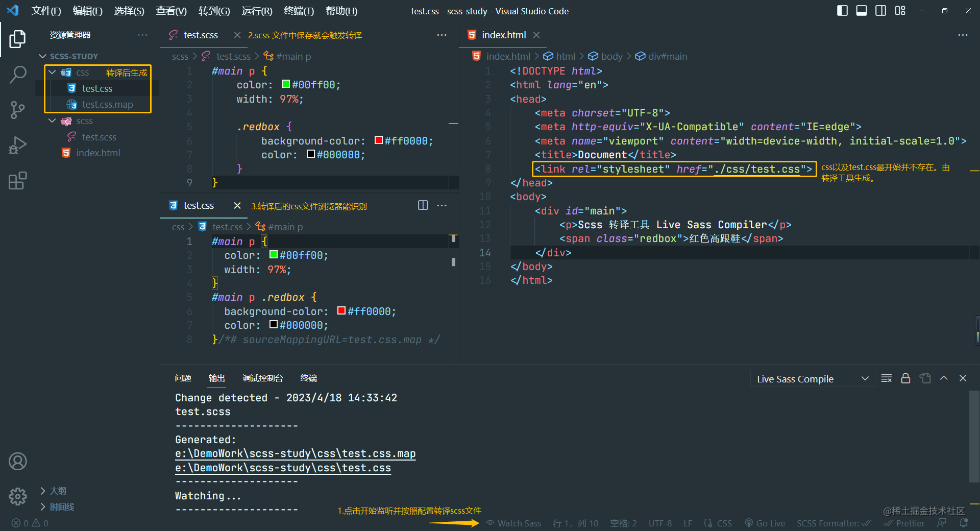Split the test.css editor
The image size is (980, 531).
(423, 205)
